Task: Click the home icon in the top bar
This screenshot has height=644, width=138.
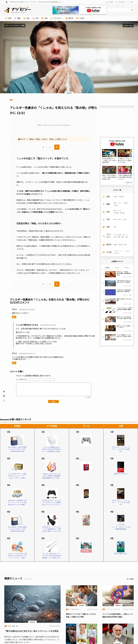Action: [x=7, y=2]
